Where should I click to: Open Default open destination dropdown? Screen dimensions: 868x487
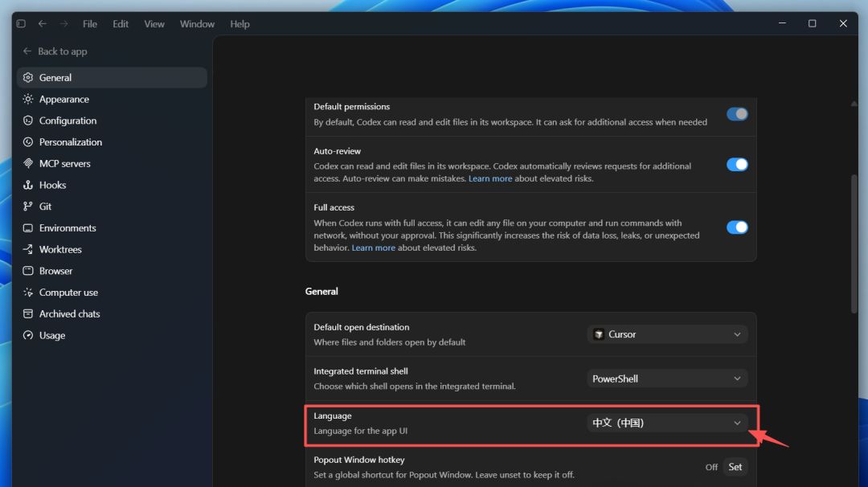[667, 334]
